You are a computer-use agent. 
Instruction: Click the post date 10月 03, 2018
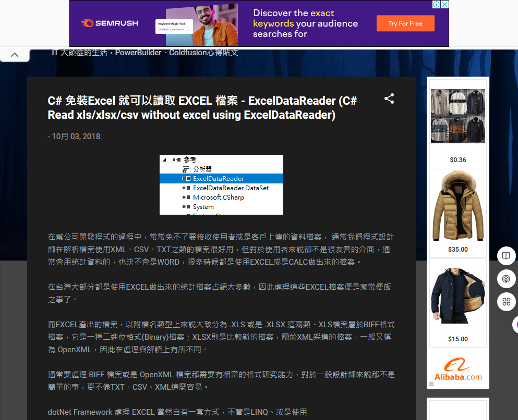click(x=76, y=136)
